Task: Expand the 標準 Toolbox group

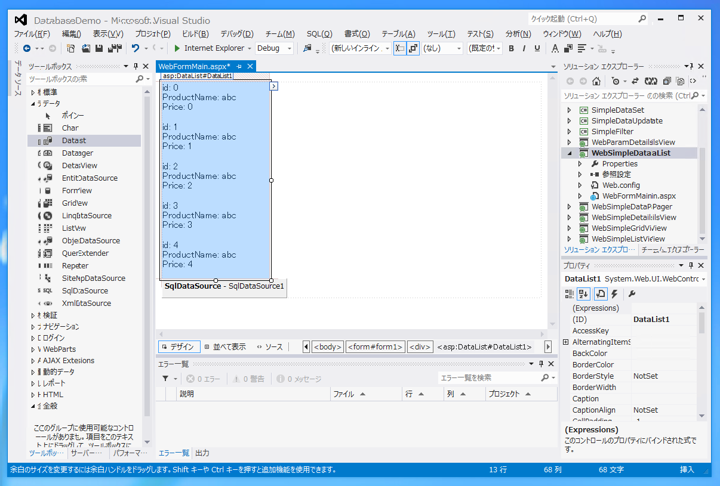Action: [33, 92]
